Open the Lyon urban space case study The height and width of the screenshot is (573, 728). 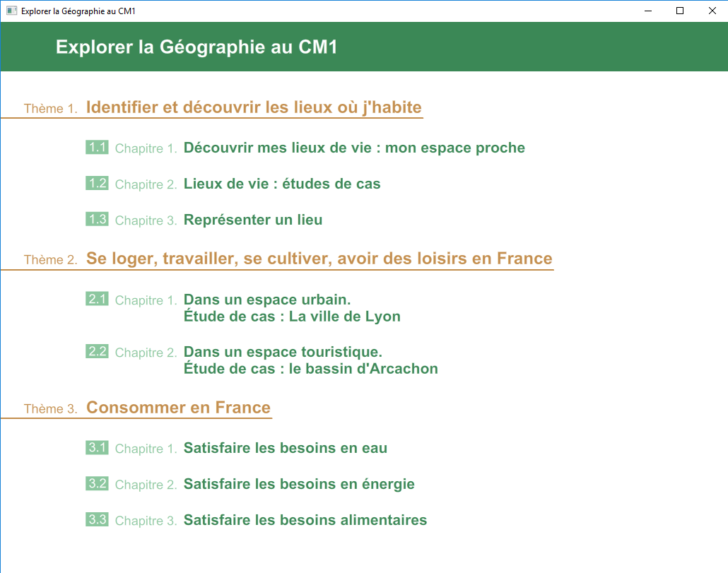[291, 308]
